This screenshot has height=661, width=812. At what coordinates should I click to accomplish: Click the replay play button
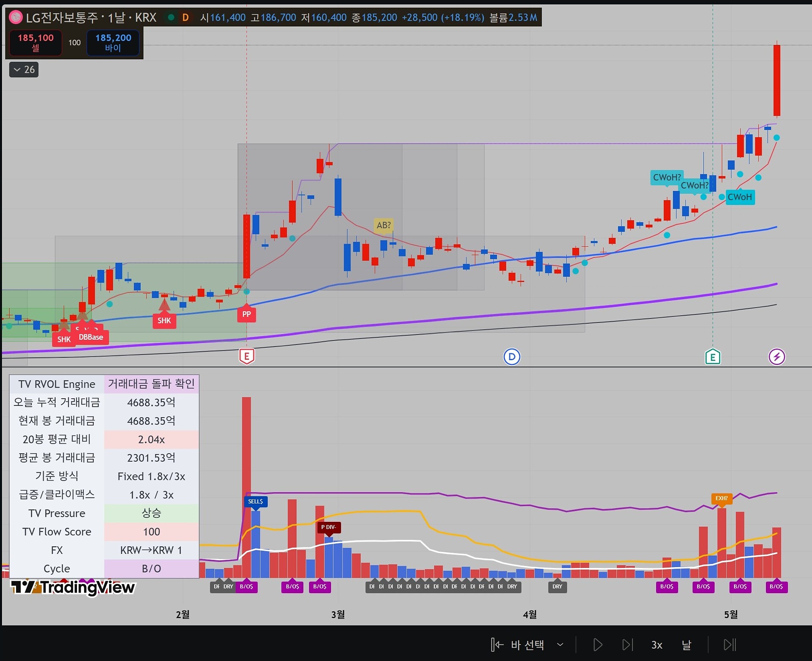[x=598, y=645]
